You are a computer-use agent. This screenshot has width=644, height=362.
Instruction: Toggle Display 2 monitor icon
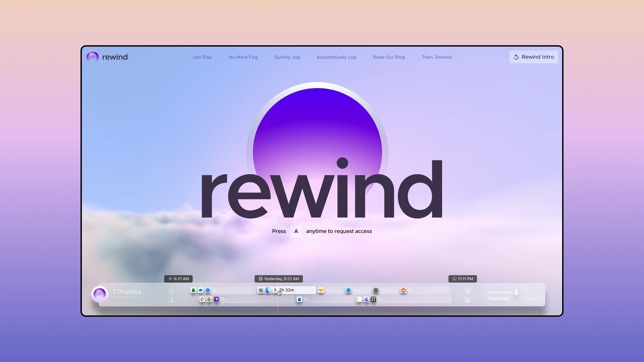click(x=172, y=300)
